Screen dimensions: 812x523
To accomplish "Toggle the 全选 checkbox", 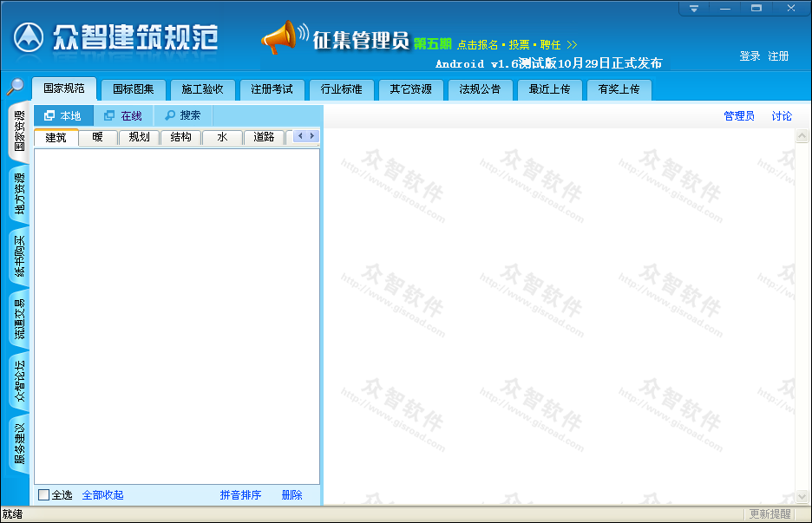I will click(44, 495).
